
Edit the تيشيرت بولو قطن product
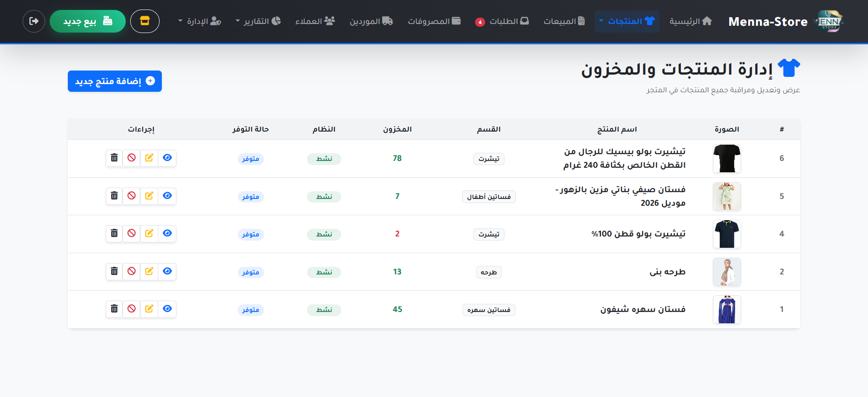tap(149, 233)
